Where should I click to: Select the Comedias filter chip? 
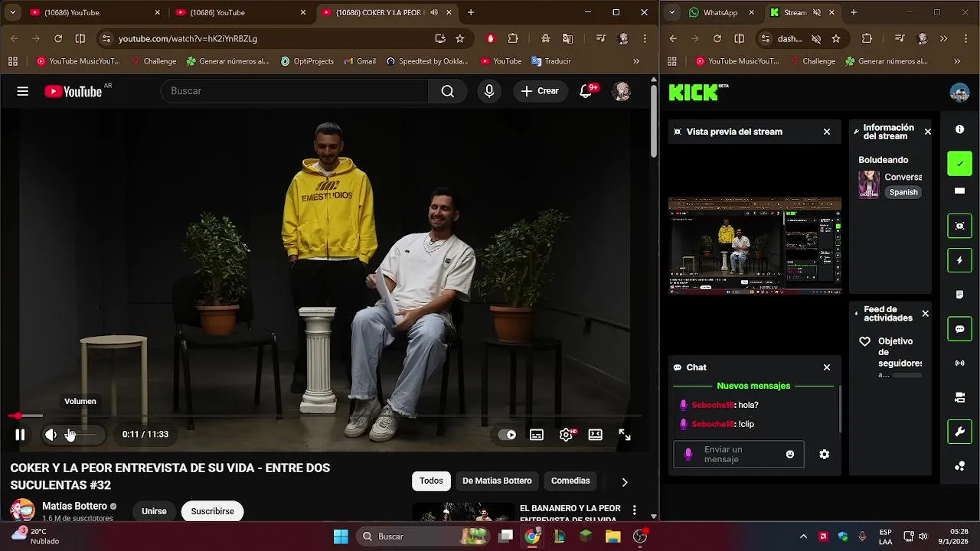click(x=570, y=481)
